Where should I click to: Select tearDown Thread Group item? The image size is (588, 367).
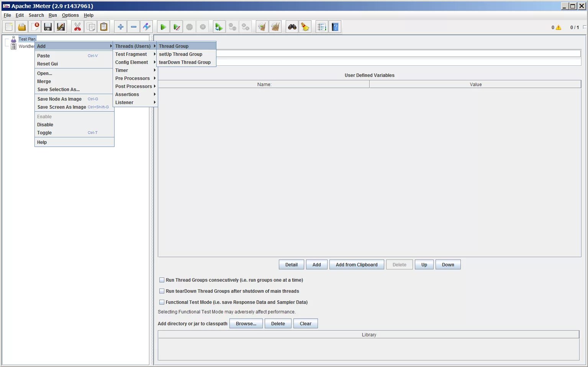(186, 62)
